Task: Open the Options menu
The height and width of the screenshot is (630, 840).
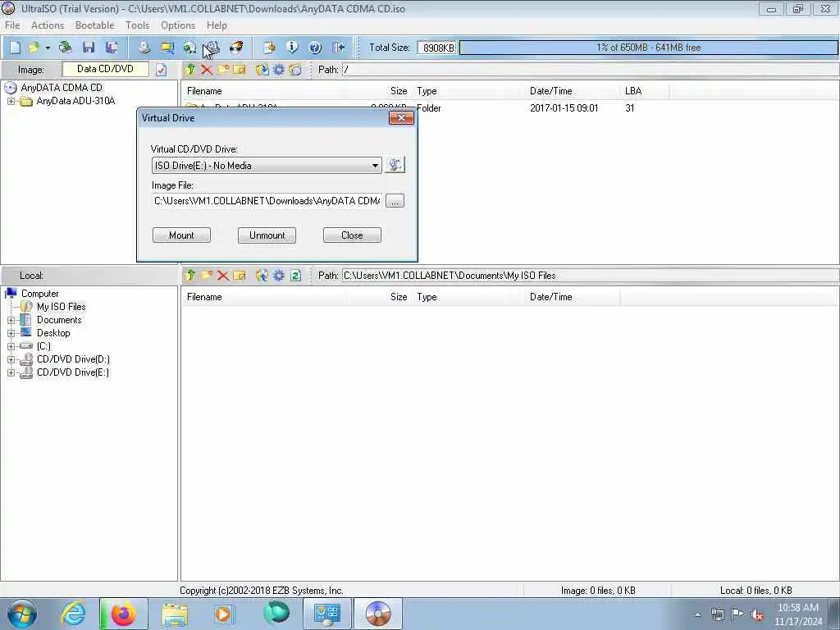Action: 178,25
